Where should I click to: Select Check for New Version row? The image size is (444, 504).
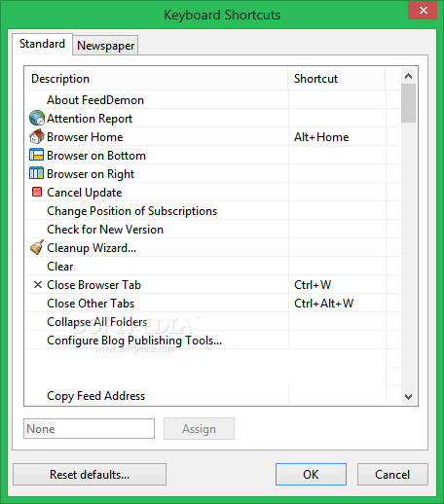[x=213, y=230]
